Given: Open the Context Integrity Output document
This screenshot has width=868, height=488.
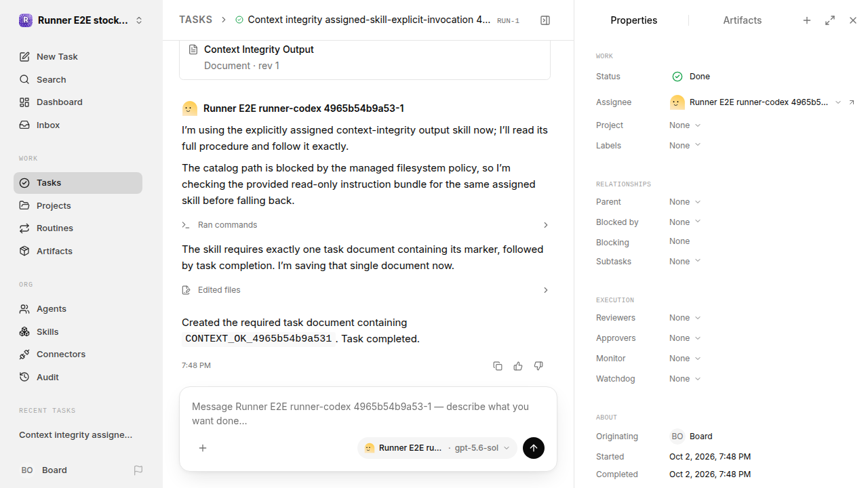Looking at the screenshot, I should coord(365,58).
